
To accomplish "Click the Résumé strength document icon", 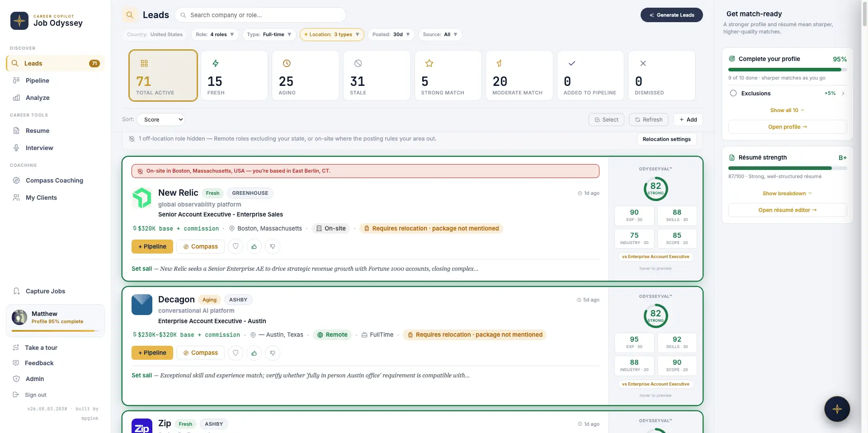I will point(732,158).
